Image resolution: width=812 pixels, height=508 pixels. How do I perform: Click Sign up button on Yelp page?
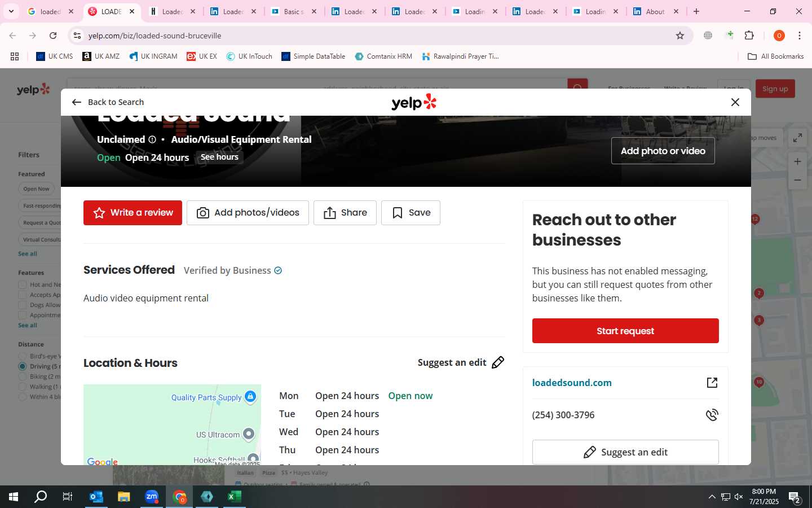coord(775,89)
